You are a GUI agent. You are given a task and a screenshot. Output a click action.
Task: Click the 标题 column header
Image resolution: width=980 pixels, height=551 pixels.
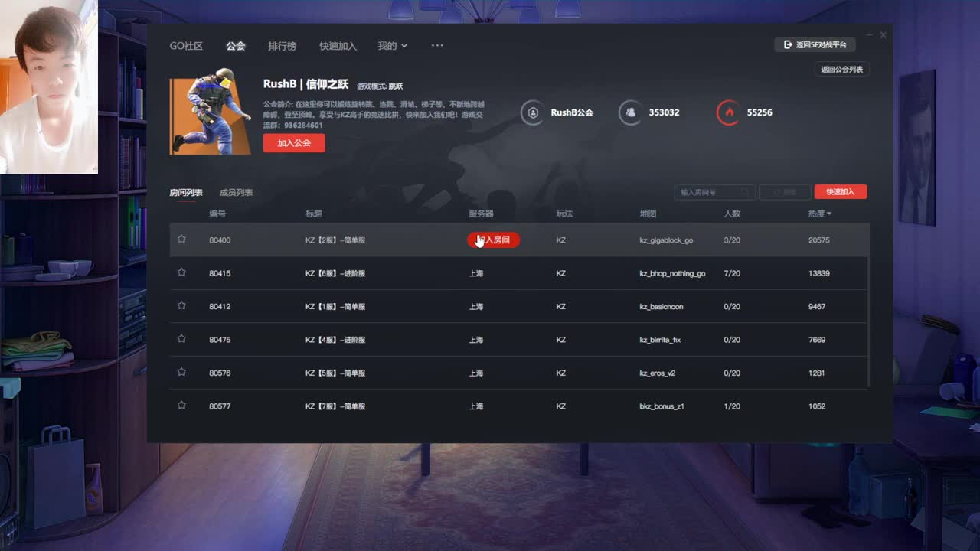click(314, 214)
